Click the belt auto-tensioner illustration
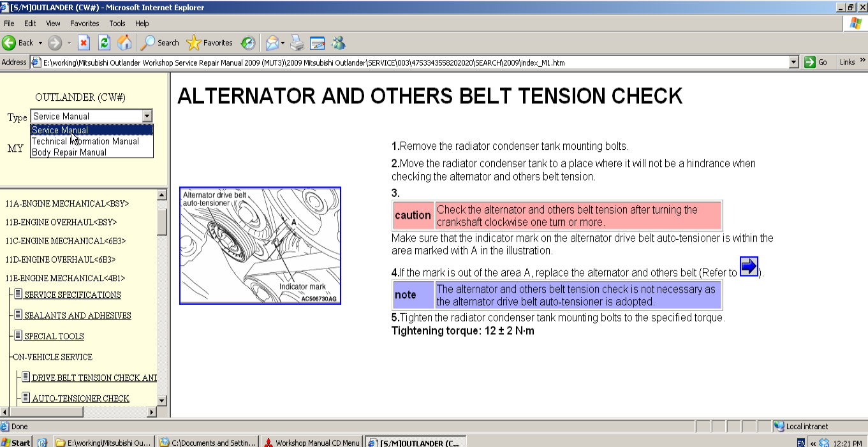 pyautogui.click(x=260, y=245)
